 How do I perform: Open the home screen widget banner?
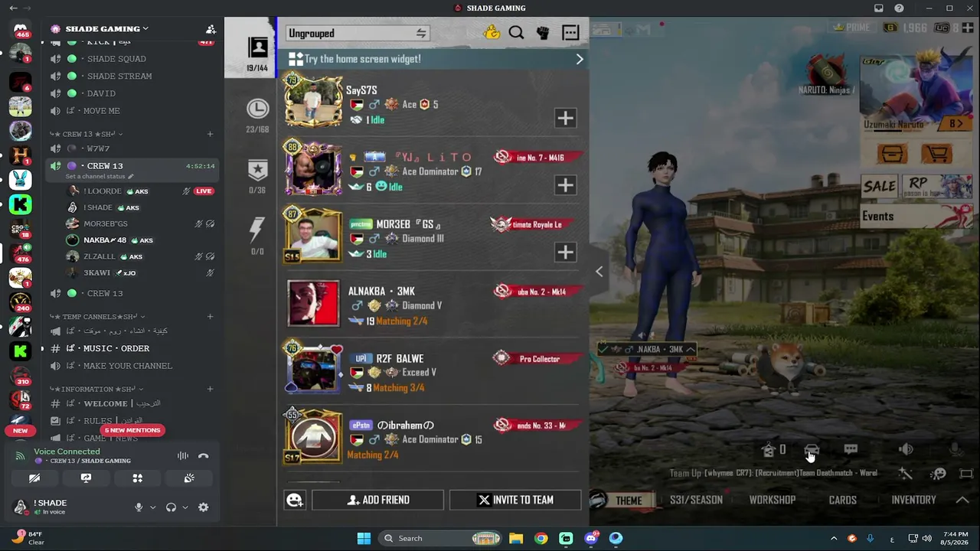pyautogui.click(x=433, y=59)
